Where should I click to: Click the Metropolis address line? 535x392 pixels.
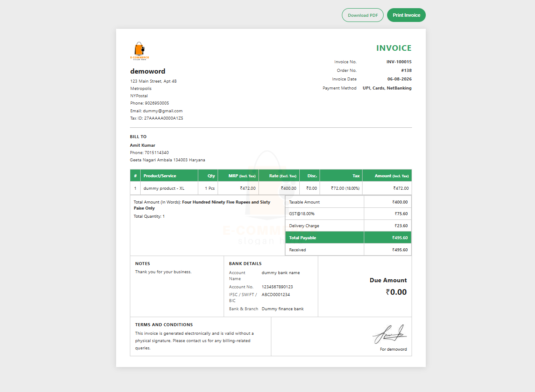pyautogui.click(x=141, y=89)
